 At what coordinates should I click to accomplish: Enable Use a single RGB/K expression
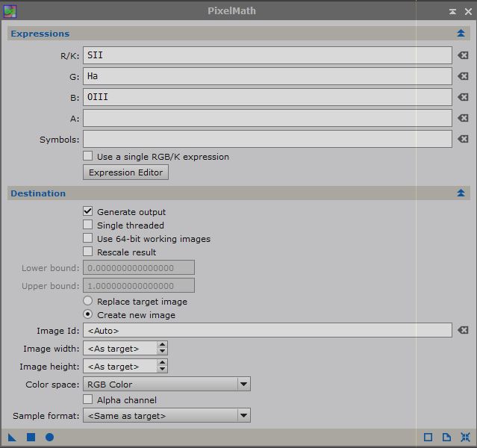click(x=88, y=156)
